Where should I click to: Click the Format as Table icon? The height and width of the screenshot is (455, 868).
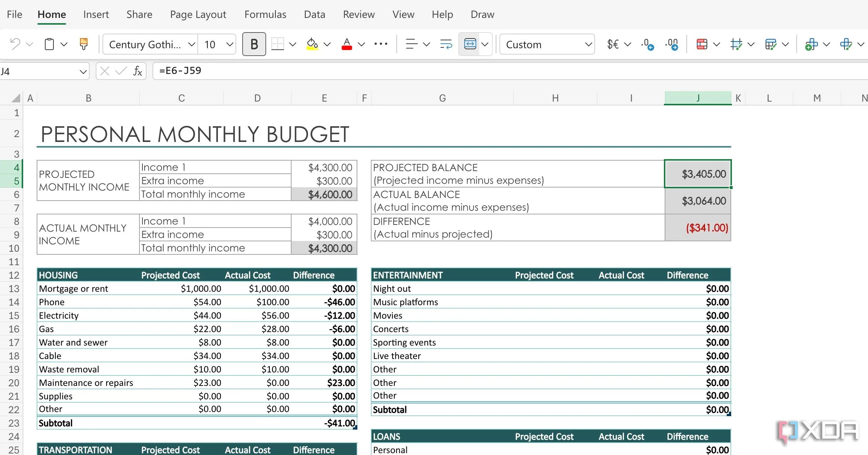tap(770, 44)
